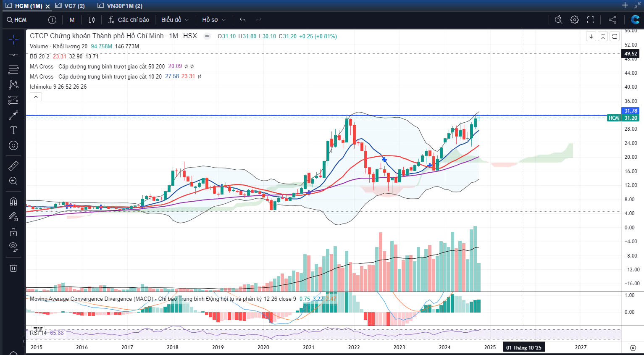Add a symbol to compare with plus icon
The height and width of the screenshot is (355, 644).
click(52, 20)
